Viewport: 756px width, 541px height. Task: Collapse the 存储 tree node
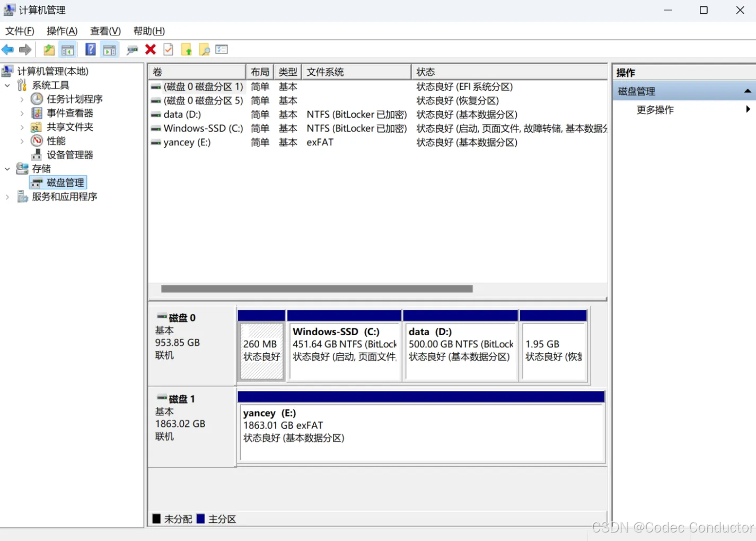pyautogui.click(x=7, y=169)
